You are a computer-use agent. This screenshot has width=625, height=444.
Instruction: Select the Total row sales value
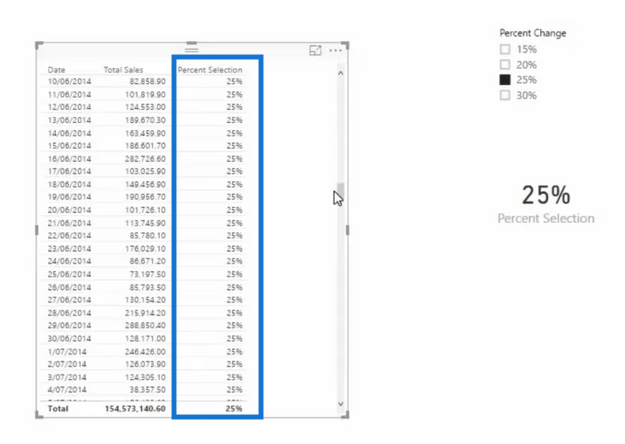[x=135, y=409]
